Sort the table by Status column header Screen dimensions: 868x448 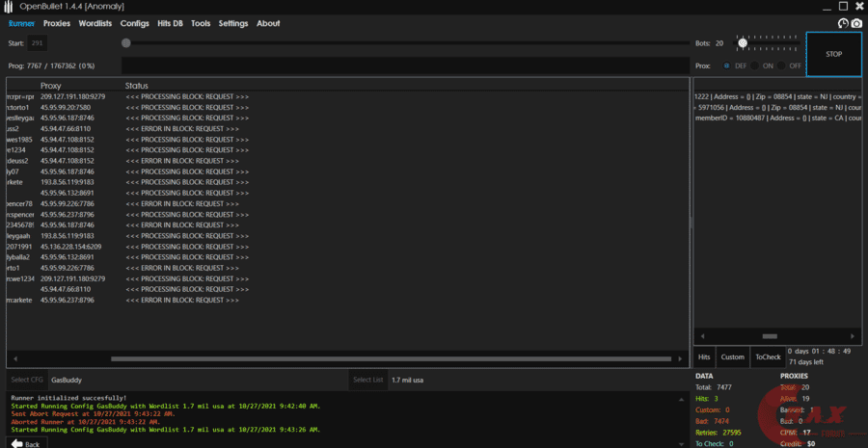tap(136, 86)
